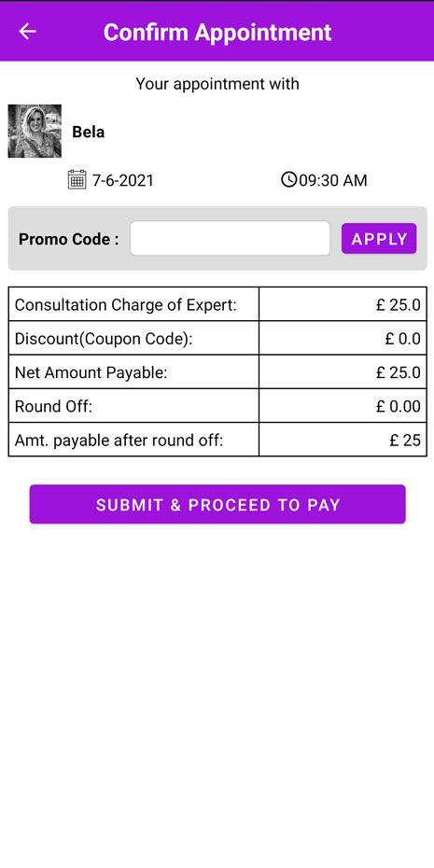Click the appointment time 09:30 AM
The width and height of the screenshot is (434, 868).
pos(332,180)
